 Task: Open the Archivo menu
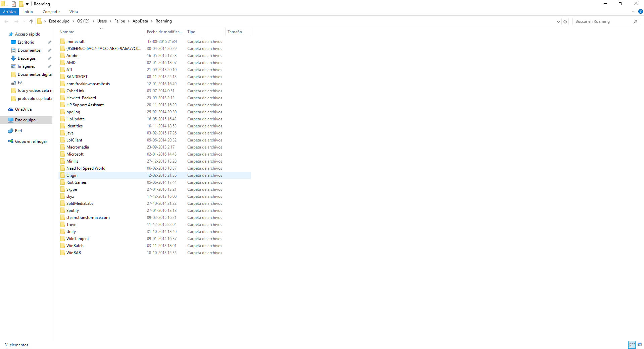[x=9, y=12]
